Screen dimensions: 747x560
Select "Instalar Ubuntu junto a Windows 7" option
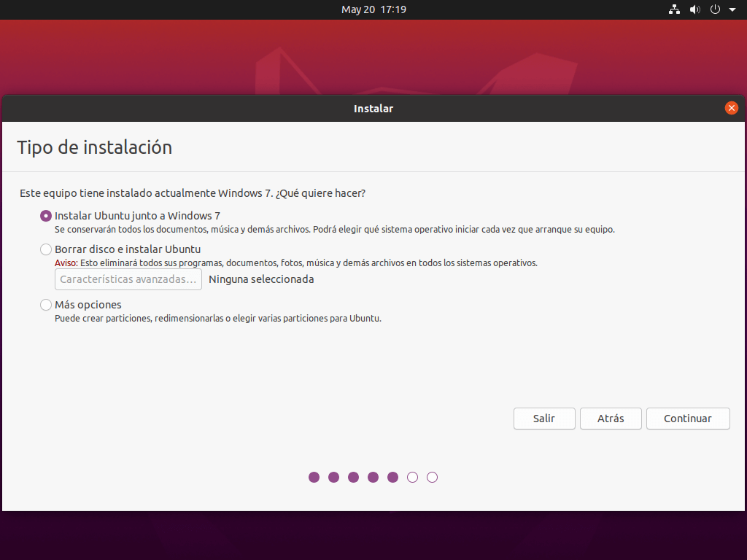click(47, 216)
